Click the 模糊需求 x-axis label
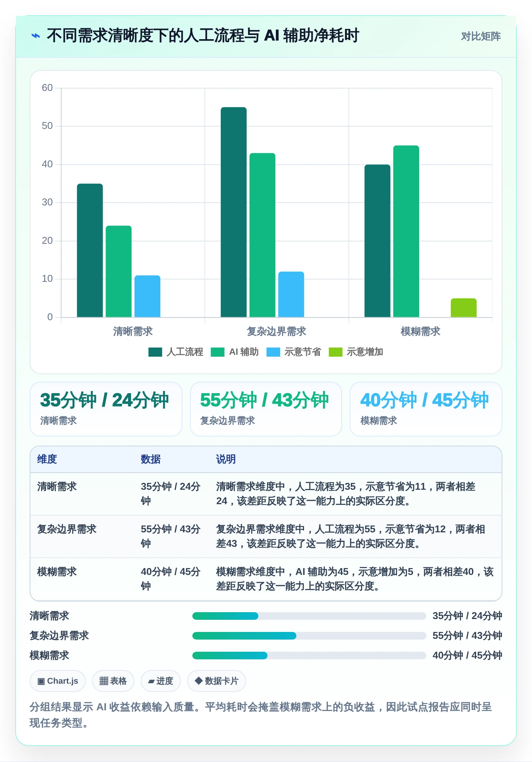Image resolution: width=532 pixels, height=762 pixels. tap(421, 332)
